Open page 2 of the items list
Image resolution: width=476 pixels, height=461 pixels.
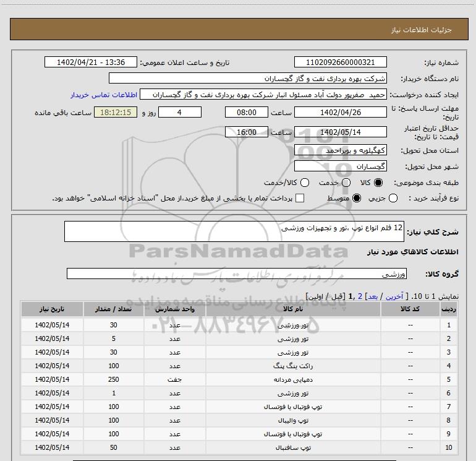(360, 296)
